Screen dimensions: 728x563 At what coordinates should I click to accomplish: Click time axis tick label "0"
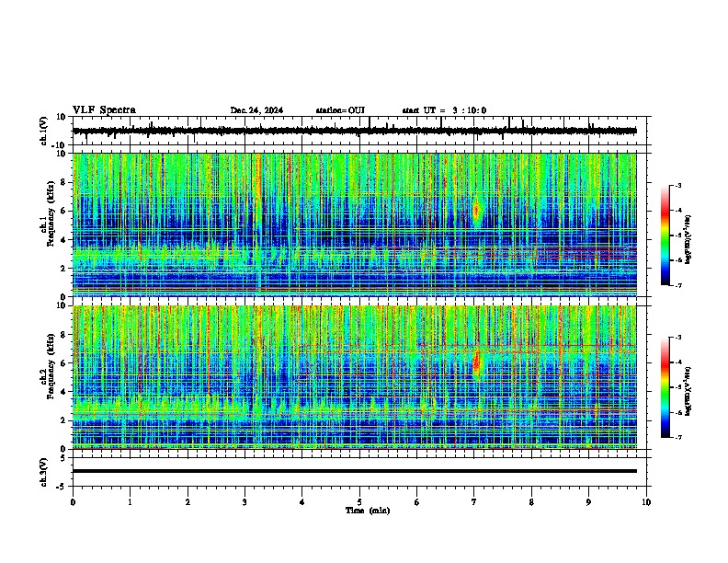pyautogui.click(x=73, y=502)
